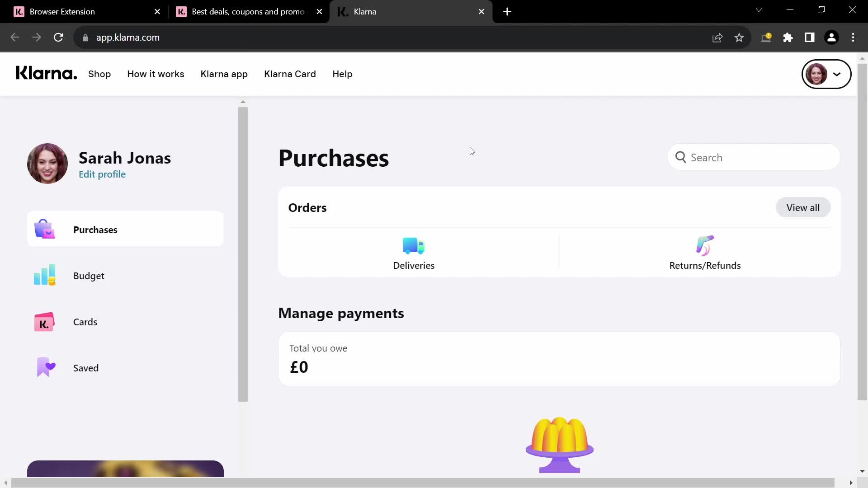
Task: Click Sarah Jonas's profile photo in sidebar
Action: [x=47, y=164]
